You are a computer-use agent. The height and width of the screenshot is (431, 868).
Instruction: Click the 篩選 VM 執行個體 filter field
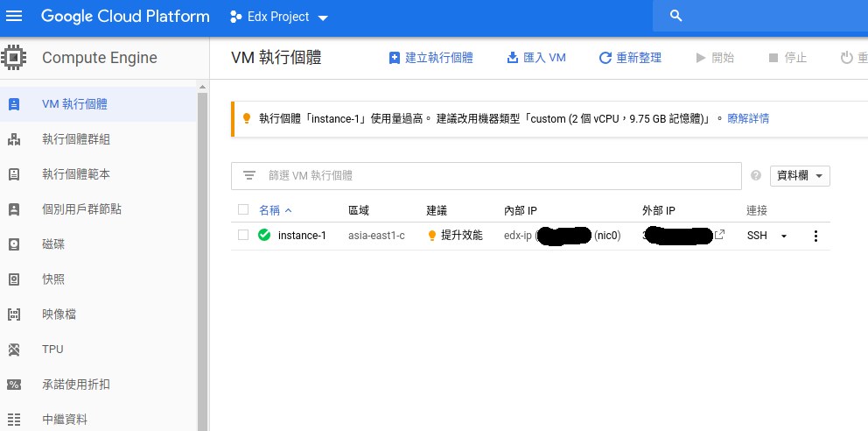pyautogui.click(x=486, y=176)
